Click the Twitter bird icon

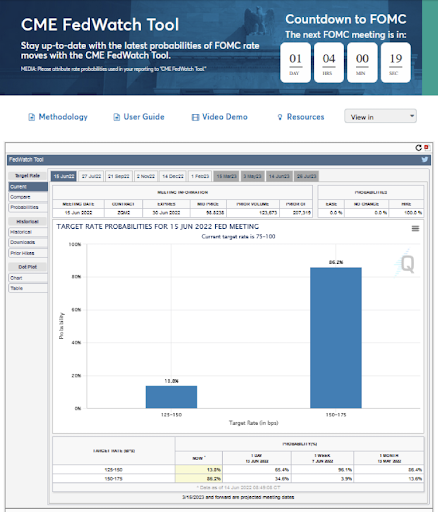[x=425, y=159]
